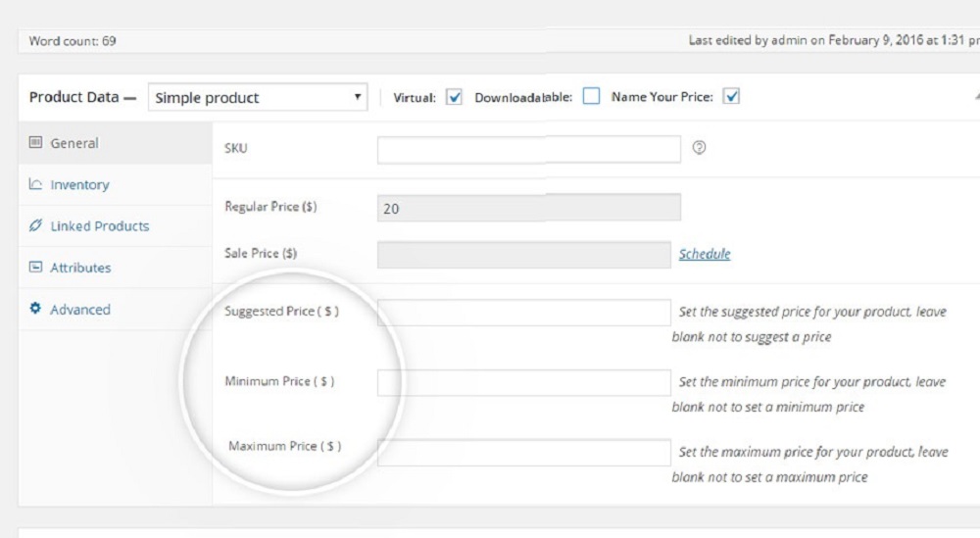Click the Attributes panel icon

click(x=35, y=267)
